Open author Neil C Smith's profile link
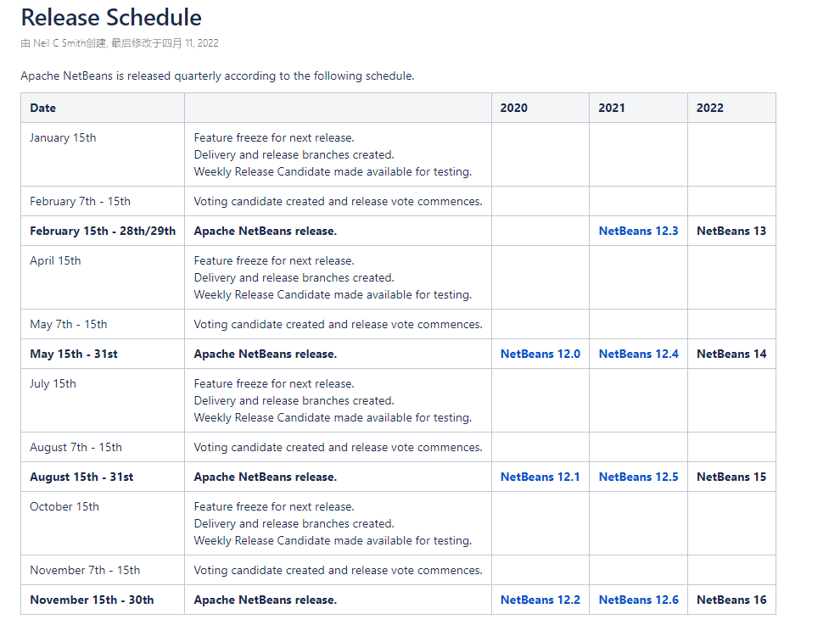This screenshot has height=642, width=840. (59, 43)
